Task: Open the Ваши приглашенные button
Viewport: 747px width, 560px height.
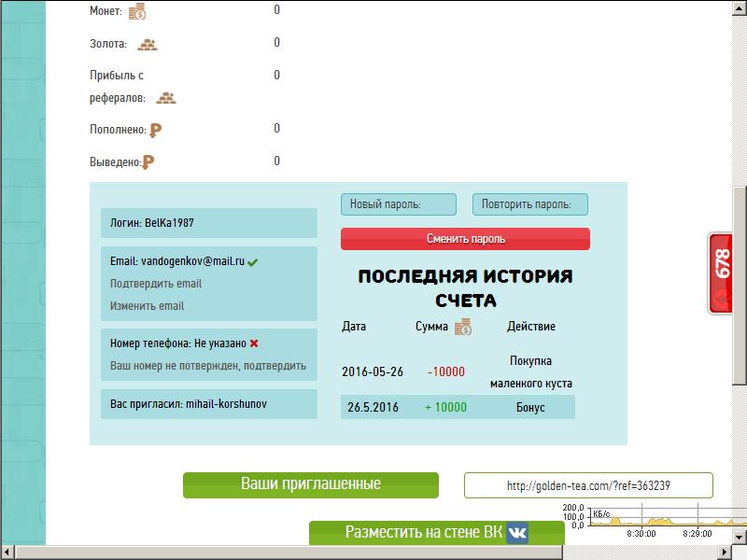Action: pyautogui.click(x=311, y=484)
